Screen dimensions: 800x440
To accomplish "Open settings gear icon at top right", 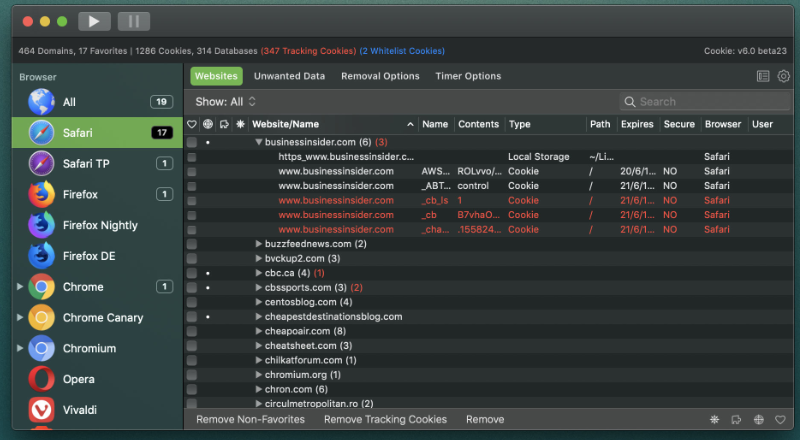I will (783, 76).
